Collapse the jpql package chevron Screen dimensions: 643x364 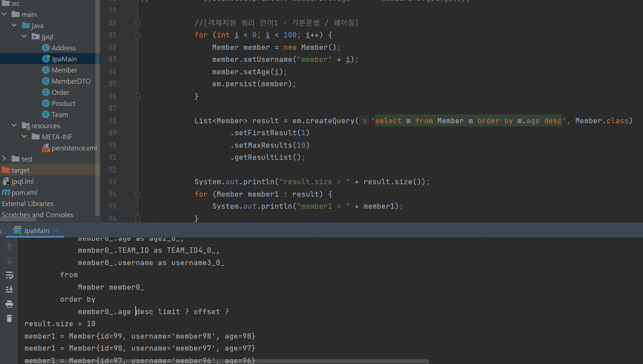tap(24, 36)
